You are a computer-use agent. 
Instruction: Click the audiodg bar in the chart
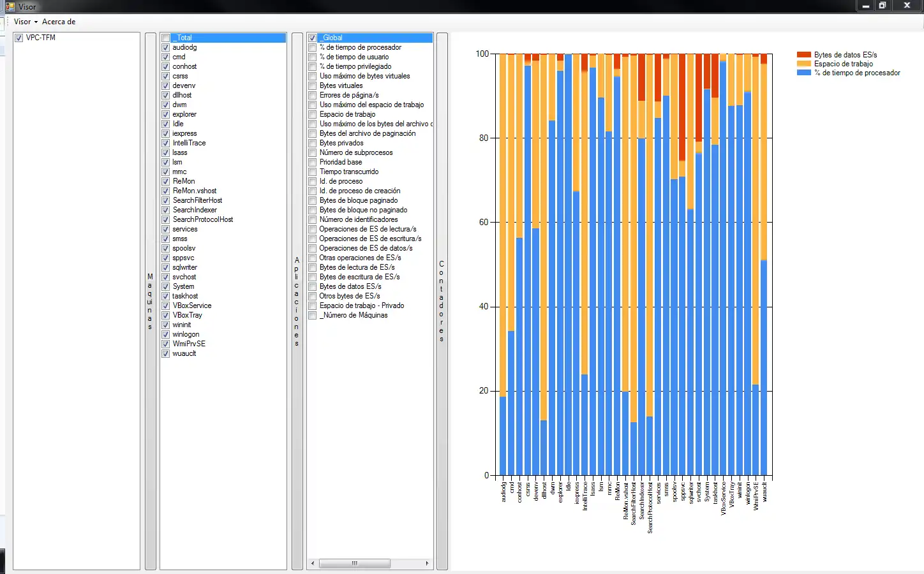point(503,265)
